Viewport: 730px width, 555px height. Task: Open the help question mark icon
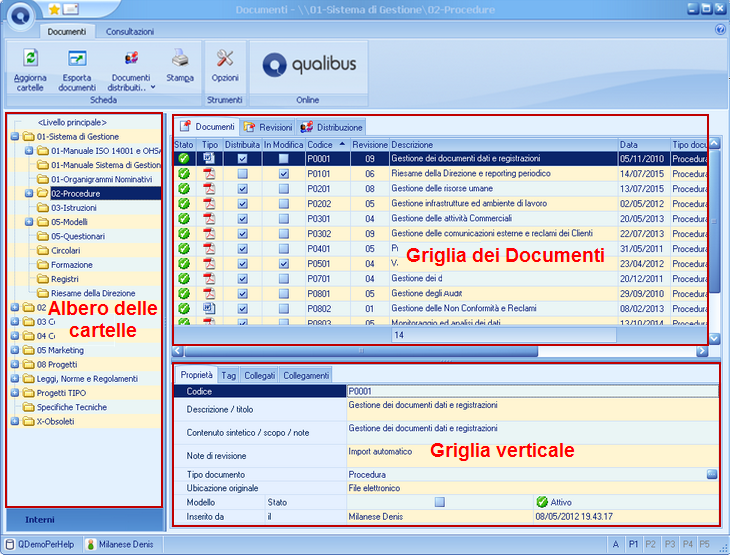point(720,30)
